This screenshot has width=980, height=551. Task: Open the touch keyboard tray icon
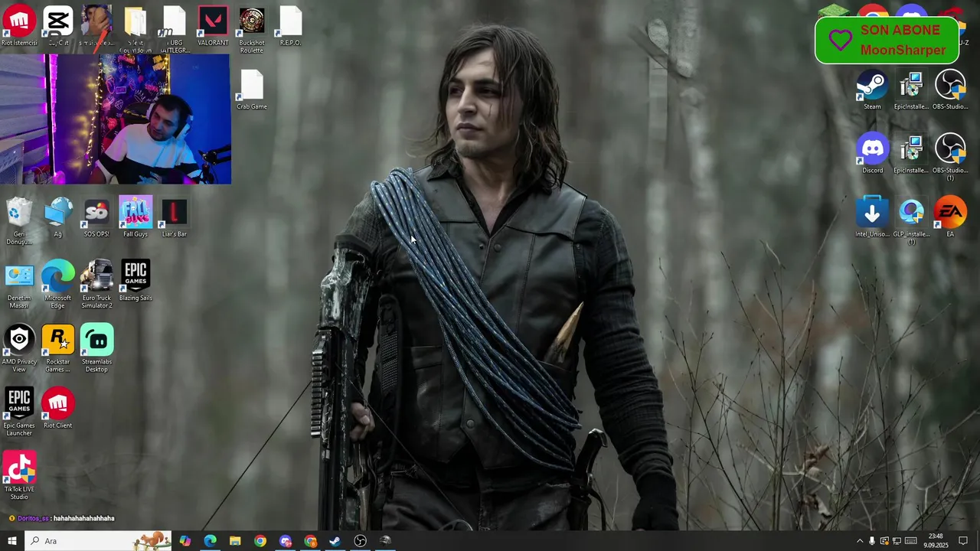(x=910, y=541)
